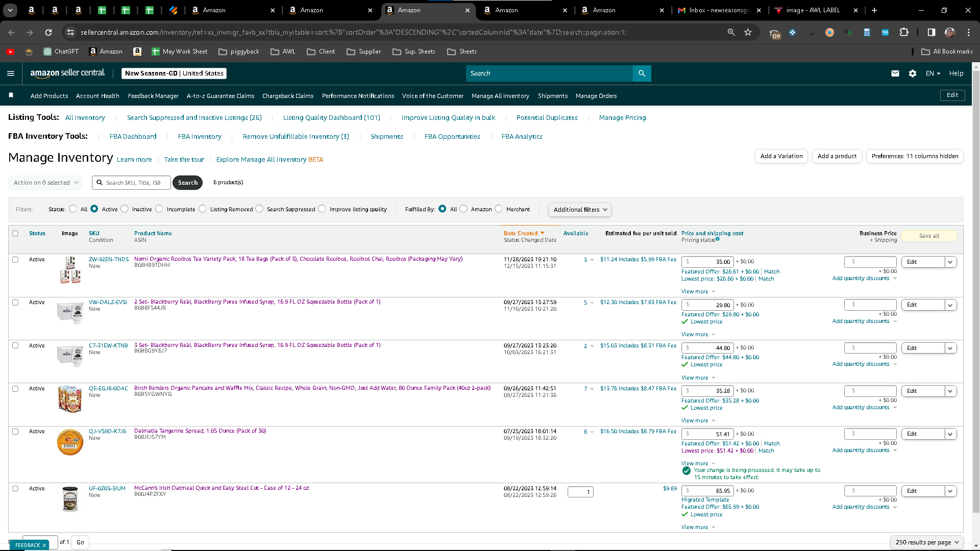980x551 pixels.
Task: Open the Edit dropdown arrow for ZW-92EN-TNDS
Action: pos(950,262)
